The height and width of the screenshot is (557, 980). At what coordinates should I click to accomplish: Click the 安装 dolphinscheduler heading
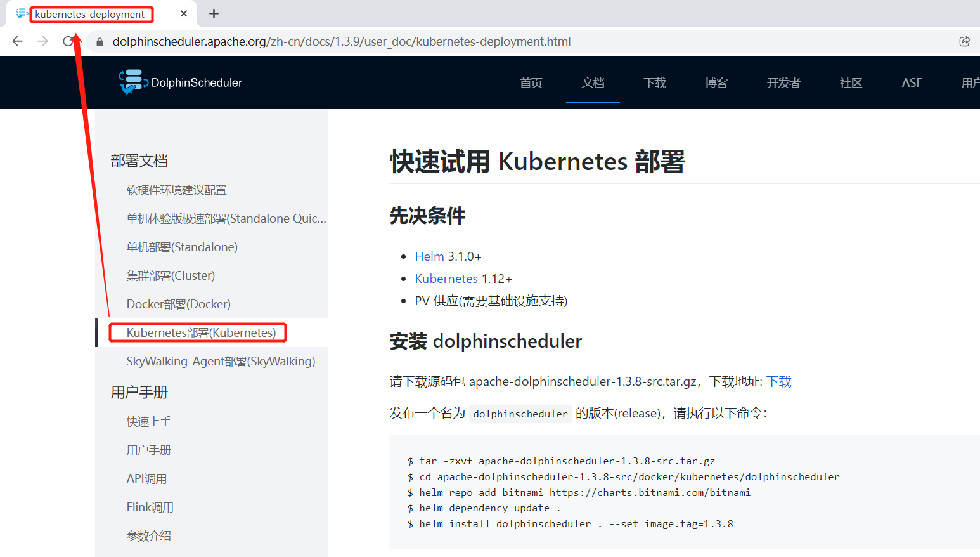[486, 341]
